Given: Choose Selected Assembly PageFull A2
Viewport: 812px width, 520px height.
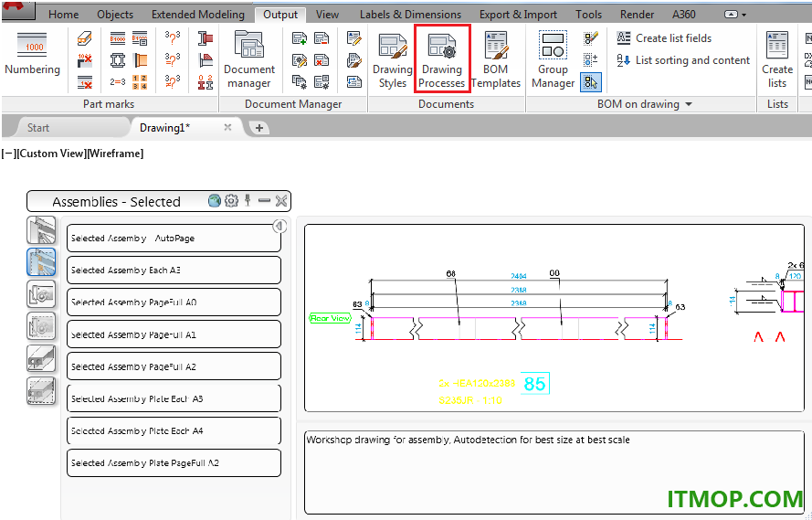Looking at the screenshot, I should click(x=174, y=366).
